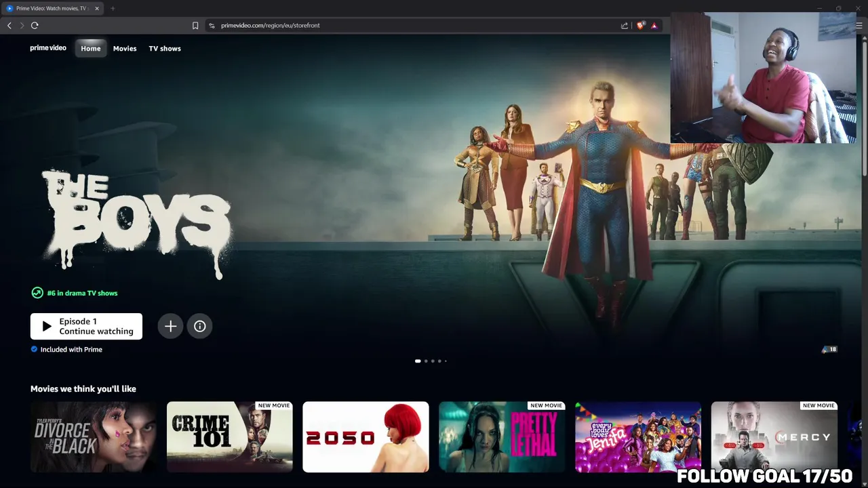The height and width of the screenshot is (488, 868).
Task: Click the Movies we think you'll like heading
Action: pos(83,388)
